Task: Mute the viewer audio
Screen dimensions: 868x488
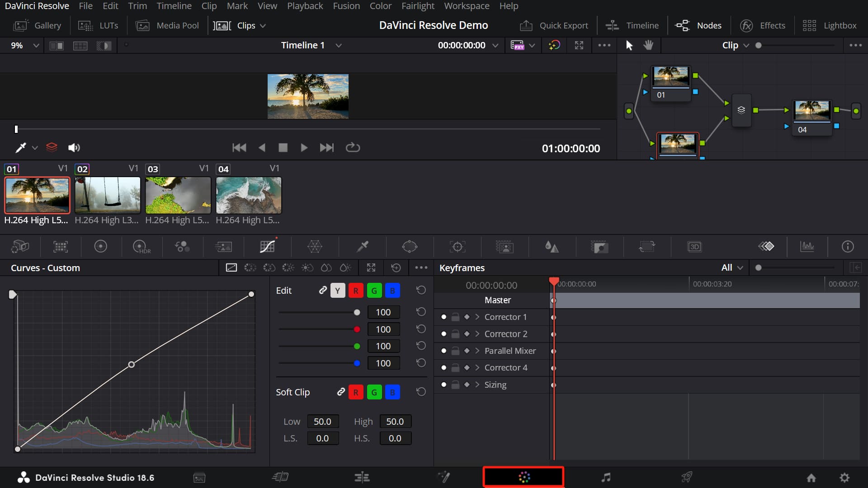Action: click(x=74, y=148)
